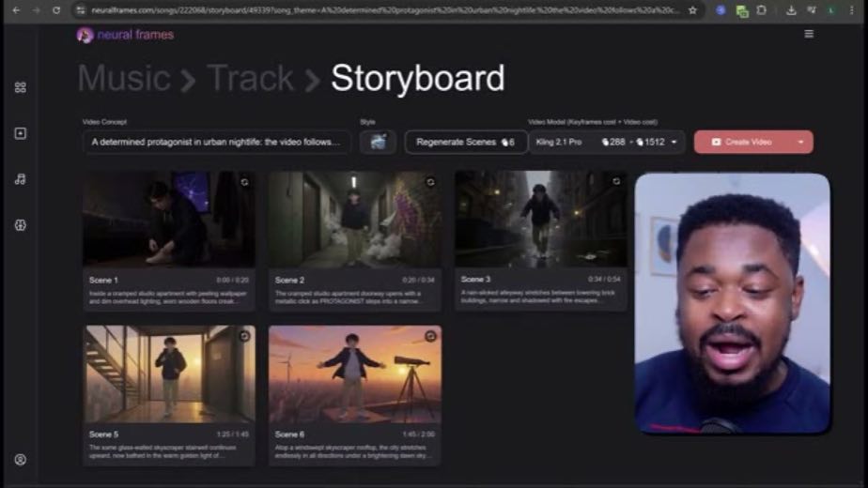Open user account icon at sidebar bottom
The width and height of the screenshot is (868, 488).
(21, 460)
